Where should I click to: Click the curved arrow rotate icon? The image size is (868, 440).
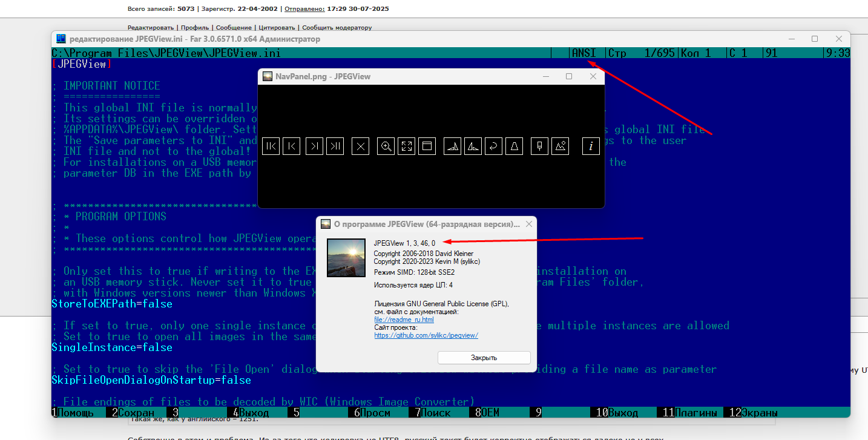tap(493, 146)
